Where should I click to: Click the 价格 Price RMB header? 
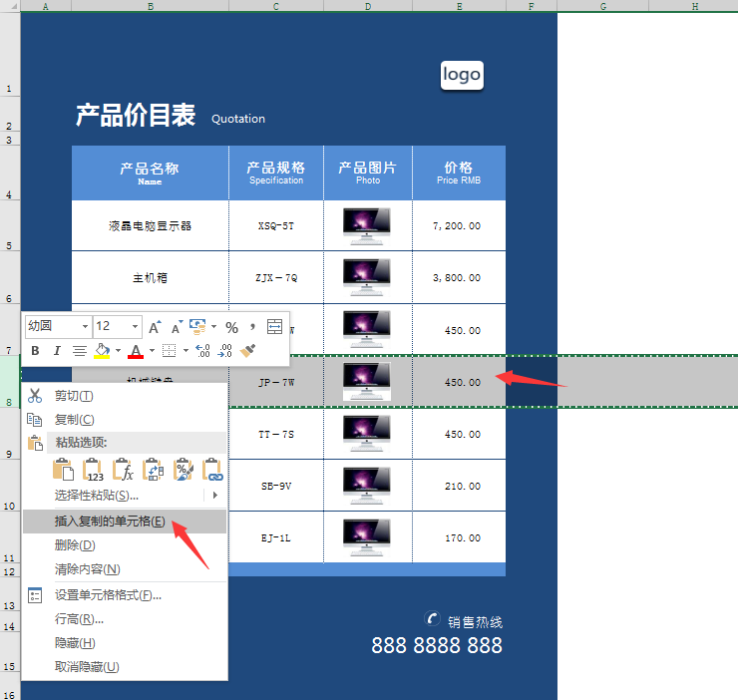(x=459, y=173)
